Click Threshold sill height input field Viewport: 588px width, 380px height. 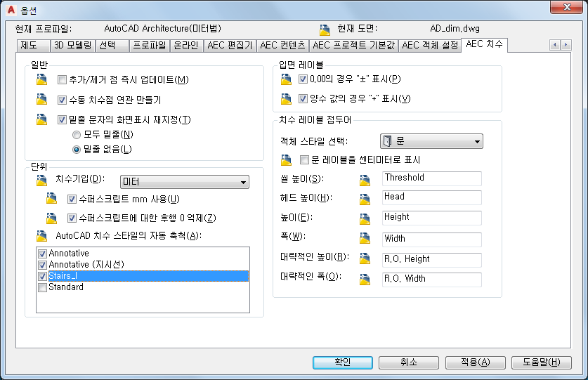[x=431, y=178]
